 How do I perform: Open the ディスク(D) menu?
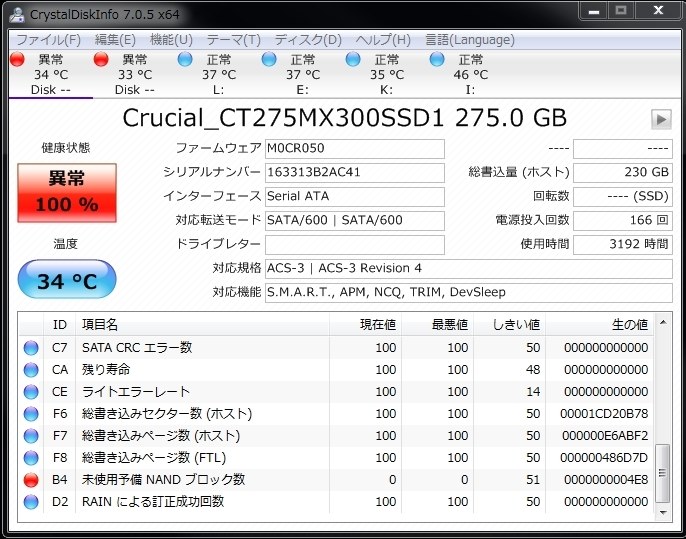(x=308, y=40)
